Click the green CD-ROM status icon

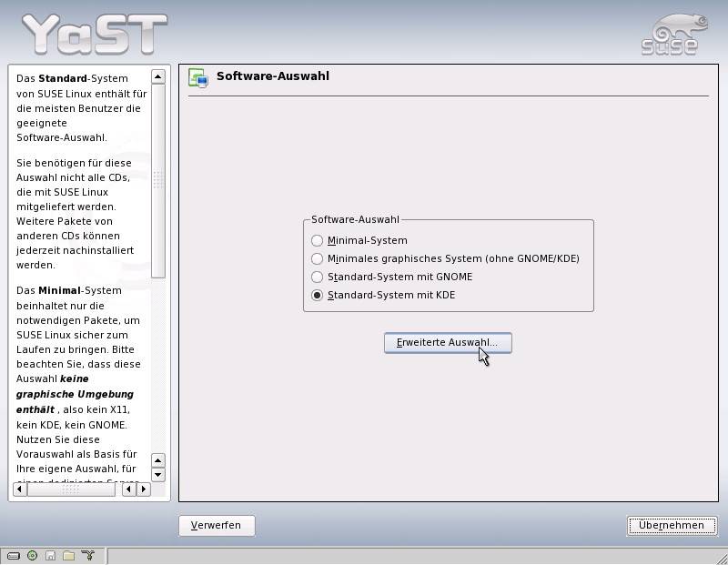tap(32, 555)
